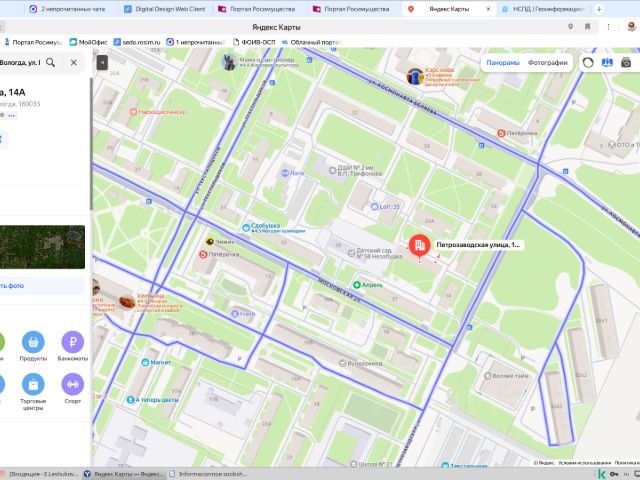Switch to the Digital Design Web Client tab

click(165, 9)
